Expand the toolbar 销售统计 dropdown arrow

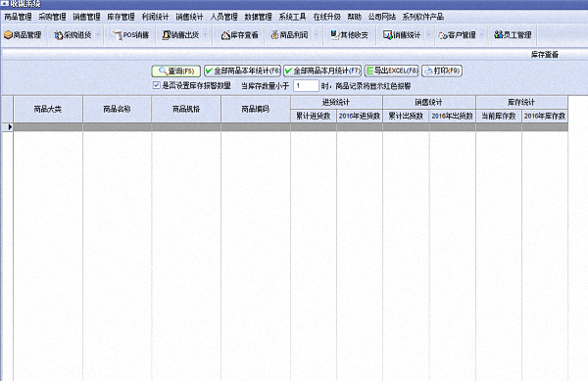[x=428, y=35]
